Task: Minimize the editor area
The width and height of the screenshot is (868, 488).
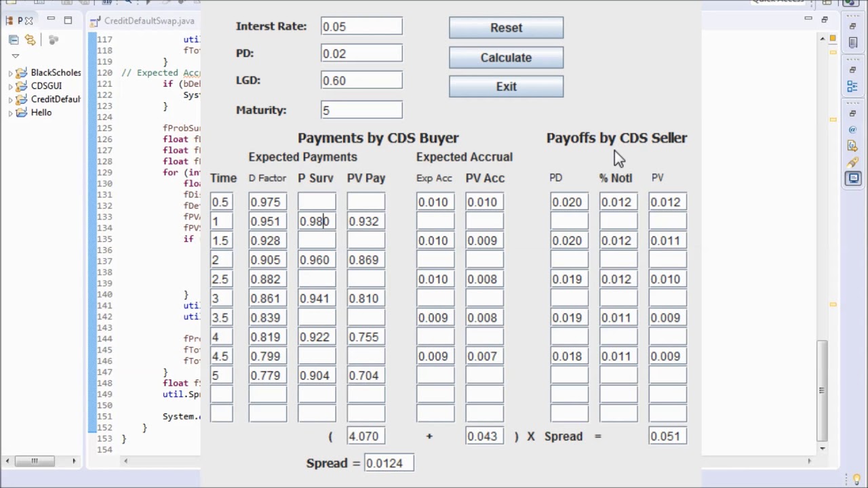Action: tap(808, 20)
